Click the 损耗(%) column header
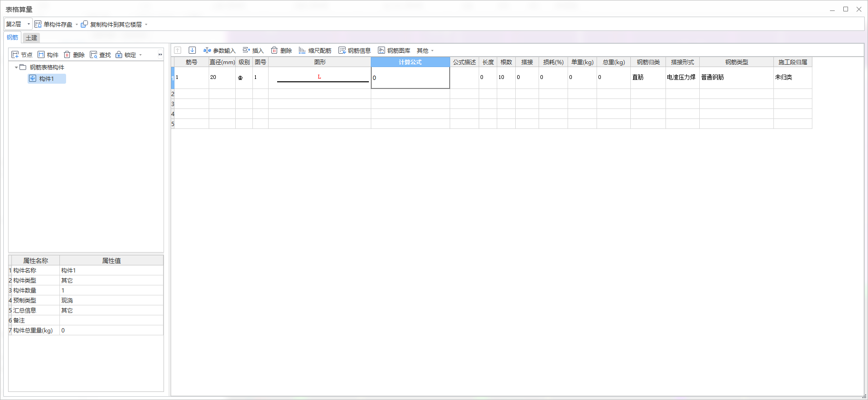 pos(553,62)
